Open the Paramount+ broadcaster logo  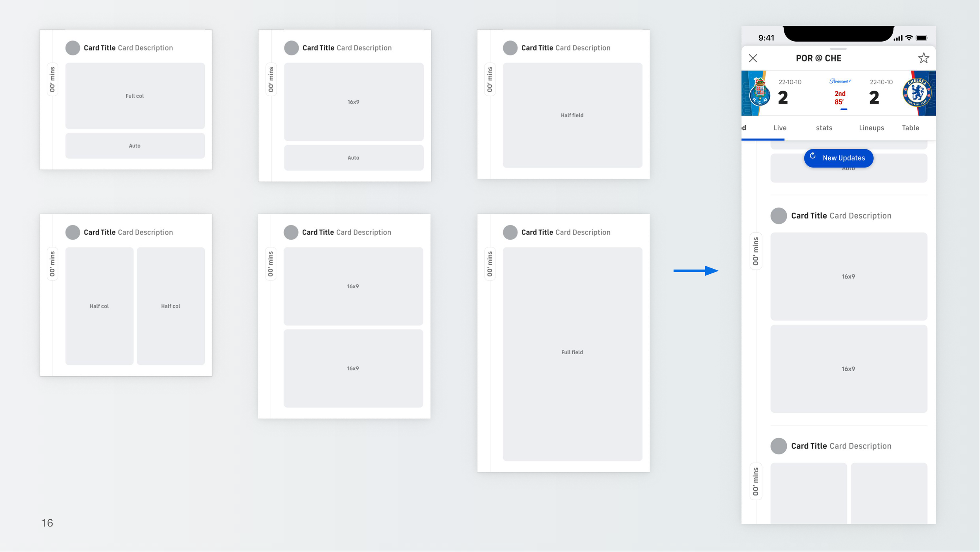coord(840,81)
